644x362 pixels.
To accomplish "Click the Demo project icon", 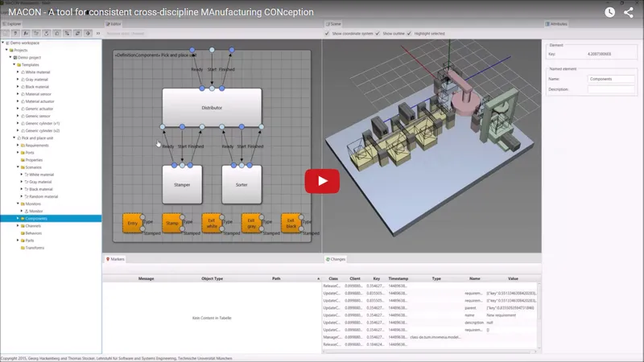I will pos(15,57).
